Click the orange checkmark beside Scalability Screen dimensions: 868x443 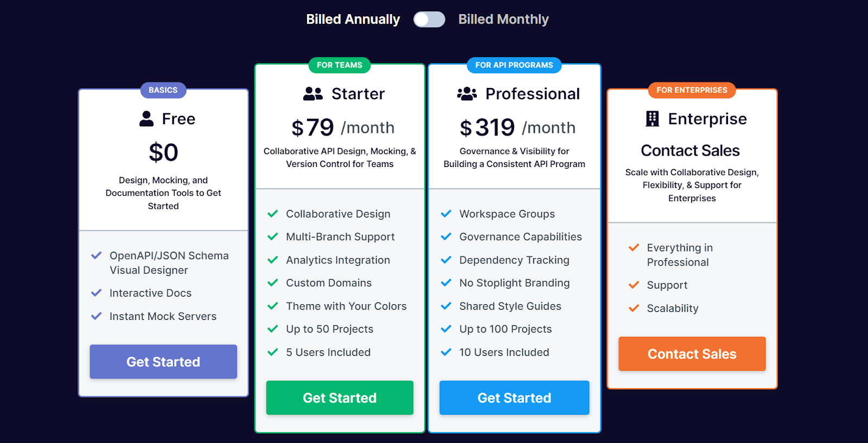634,308
